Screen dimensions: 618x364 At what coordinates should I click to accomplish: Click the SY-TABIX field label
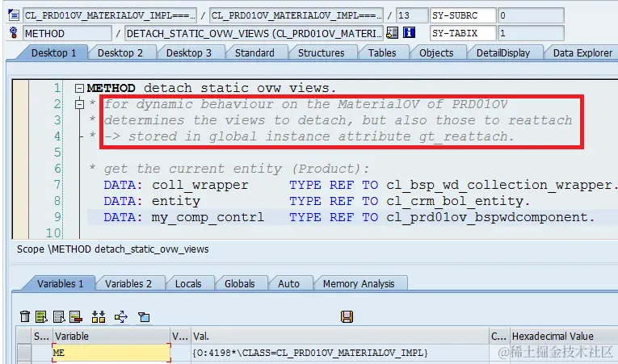click(463, 33)
